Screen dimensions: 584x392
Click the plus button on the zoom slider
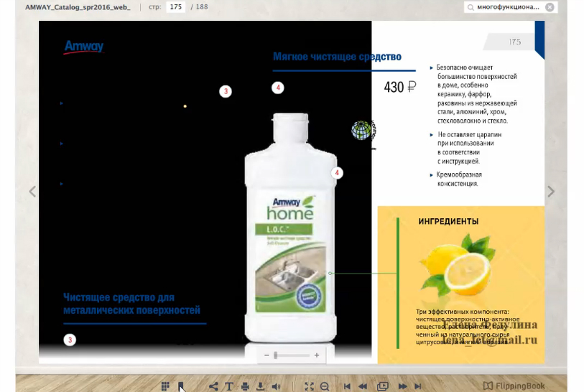[317, 355]
